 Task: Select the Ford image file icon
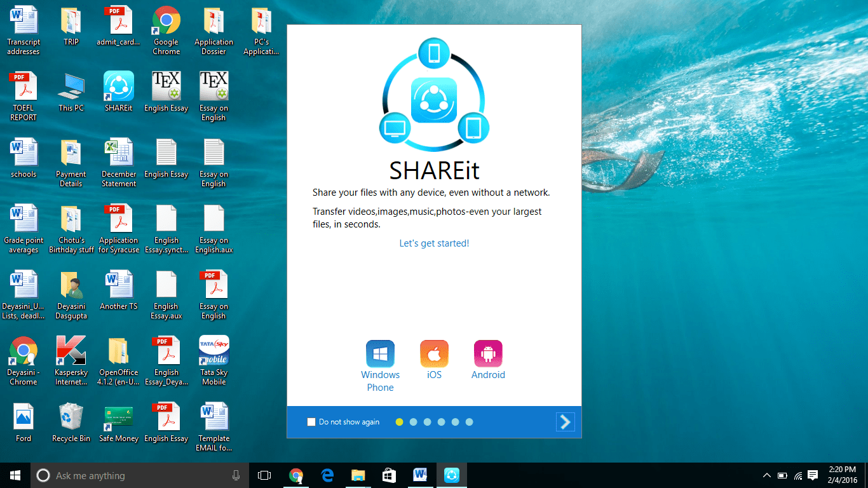pyautogui.click(x=24, y=417)
